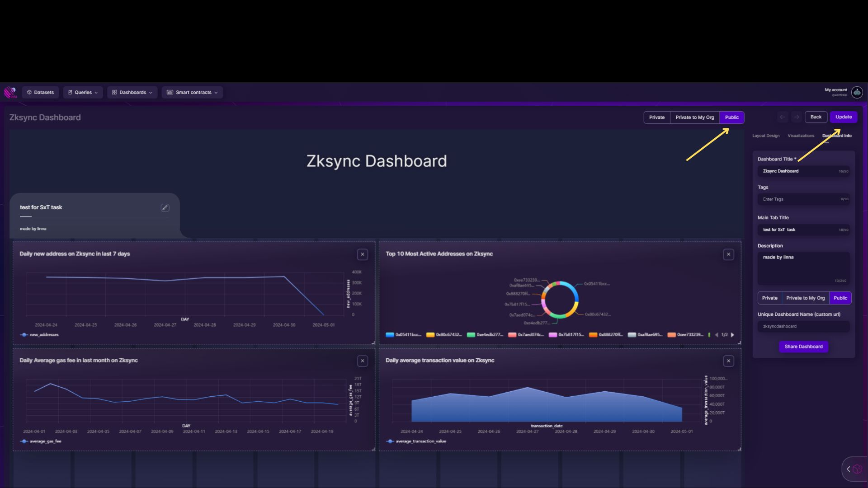Click resize handle of transaction value panel
This screenshot has height=488, width=868.
pyautogui.click(x=739, y=449)
